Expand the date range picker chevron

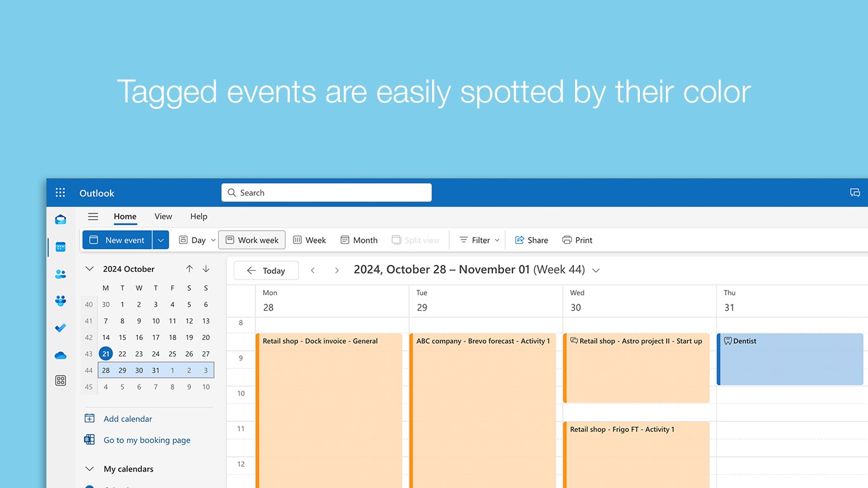tap(596, 270)
